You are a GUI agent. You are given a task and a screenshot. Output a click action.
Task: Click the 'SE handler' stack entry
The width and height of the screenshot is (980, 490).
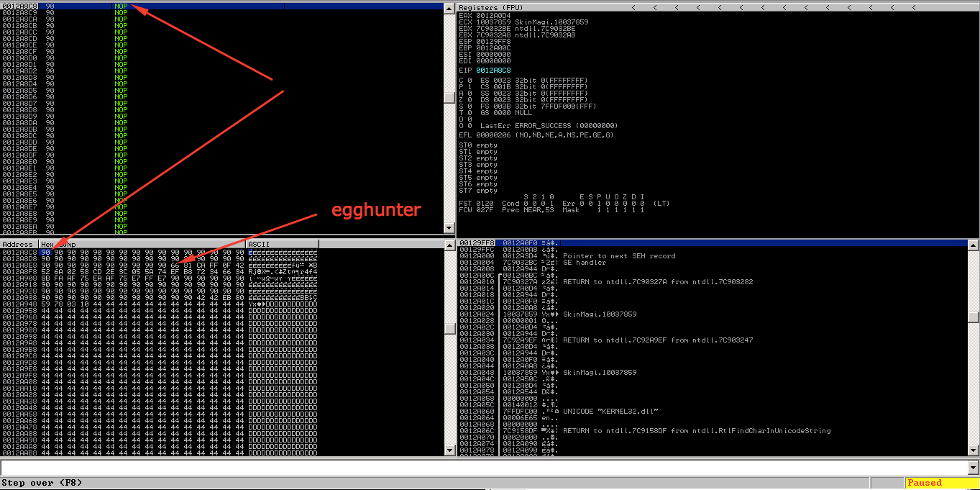coord(586,263)
